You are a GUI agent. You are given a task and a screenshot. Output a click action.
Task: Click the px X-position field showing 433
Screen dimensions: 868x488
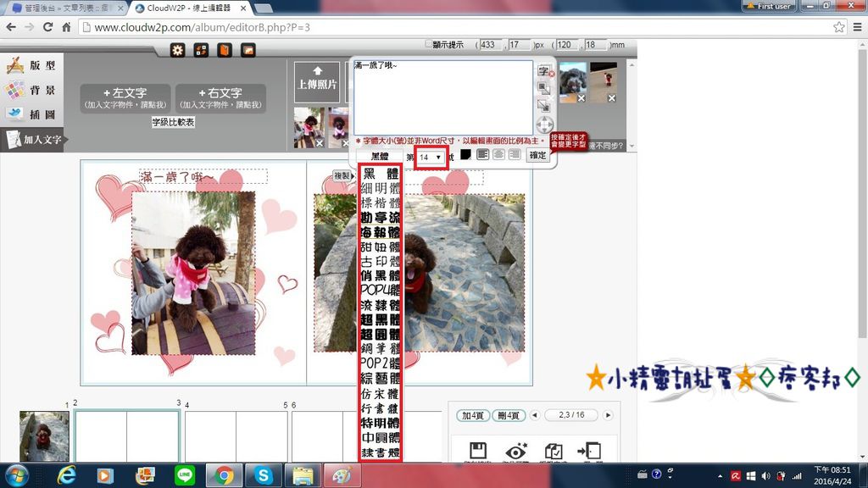pos(489,44)
